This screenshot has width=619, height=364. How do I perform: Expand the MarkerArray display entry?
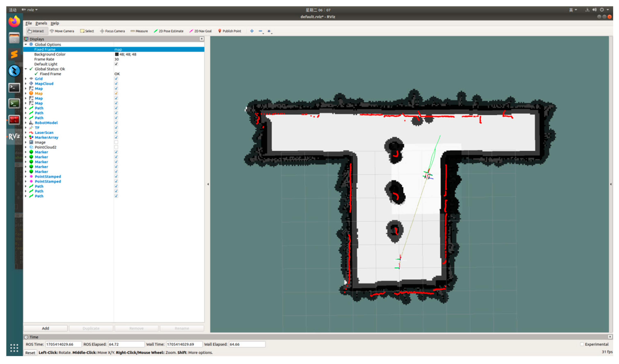(x=26, y=137)
